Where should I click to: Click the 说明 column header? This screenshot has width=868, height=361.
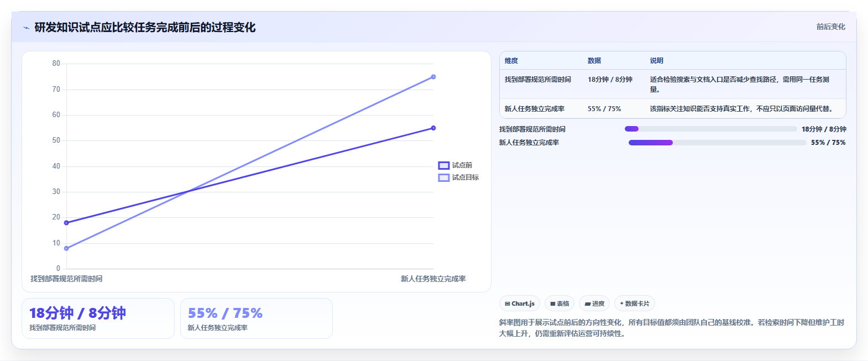[x=657, y=61]
